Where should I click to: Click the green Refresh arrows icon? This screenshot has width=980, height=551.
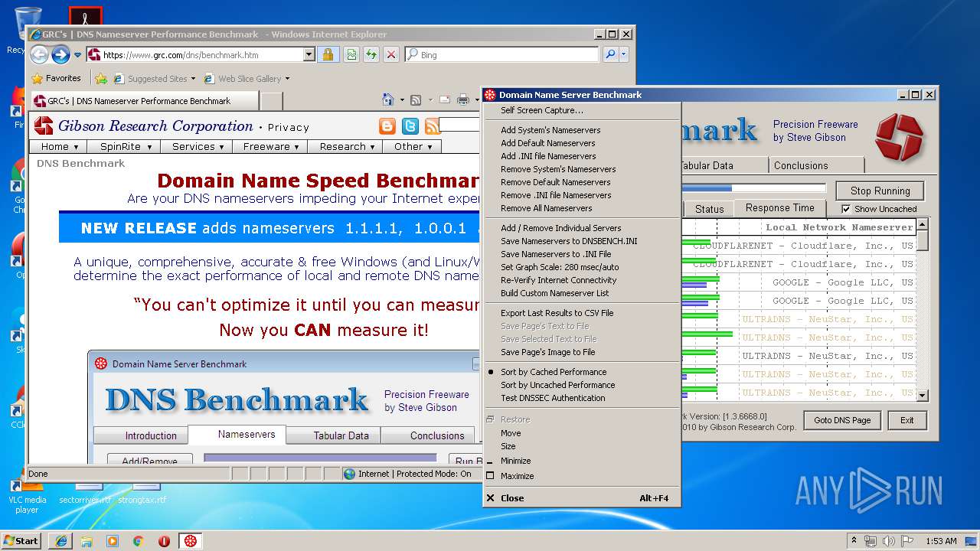coord(371,54)
